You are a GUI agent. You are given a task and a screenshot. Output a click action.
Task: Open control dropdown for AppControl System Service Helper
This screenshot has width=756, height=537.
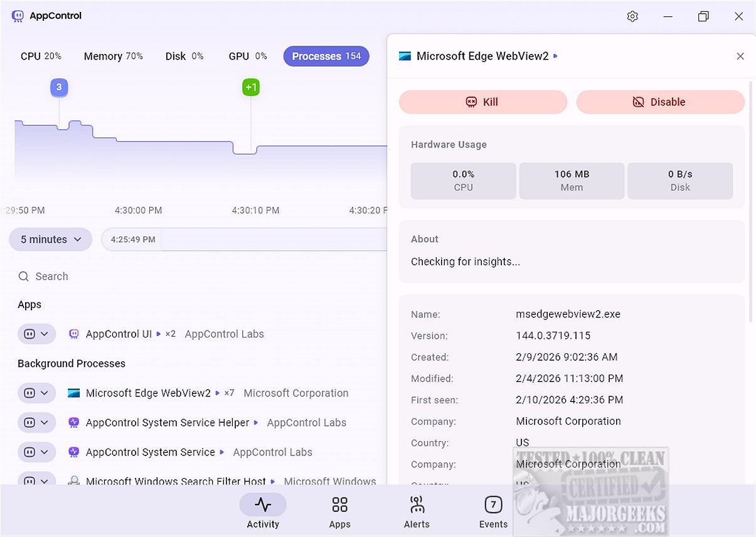(x=37, y=422)
